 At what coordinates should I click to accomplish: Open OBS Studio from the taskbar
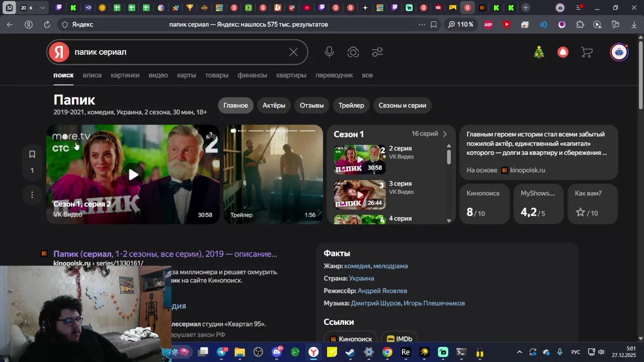tap(259, 352)
